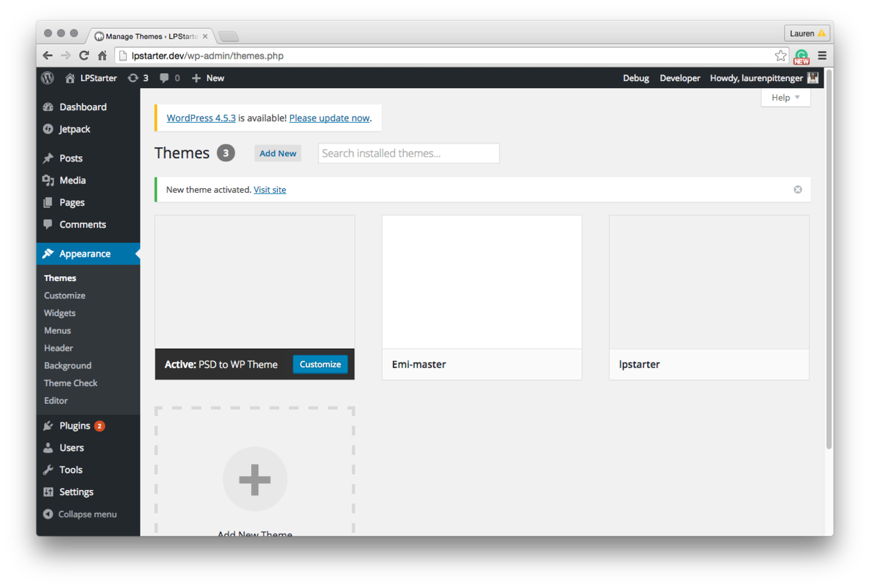The width and height of the screenshot is (870, 588).
Task: Click the page vertical scrollbar
Action: pos(829,259)
